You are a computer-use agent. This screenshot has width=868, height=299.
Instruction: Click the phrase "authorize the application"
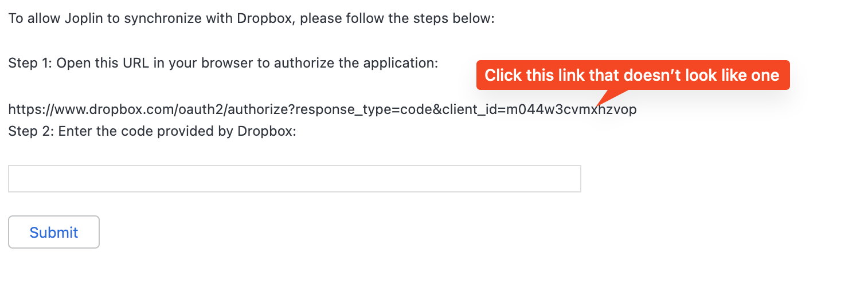pyautogui.click(x=356, y=63)
